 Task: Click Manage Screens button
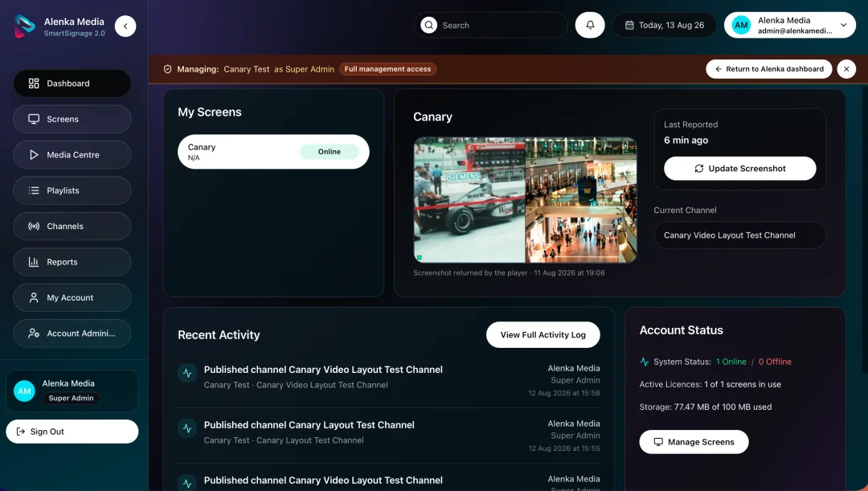(x=694, y=442)
